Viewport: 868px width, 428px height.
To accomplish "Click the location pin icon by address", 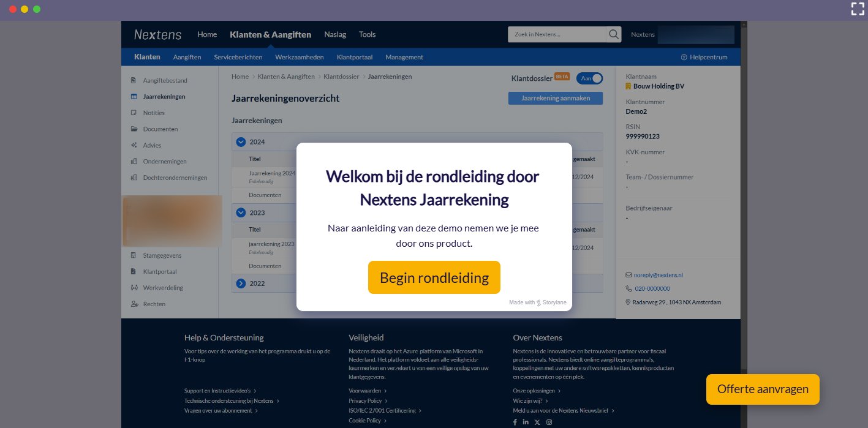I will coord(628,302).
